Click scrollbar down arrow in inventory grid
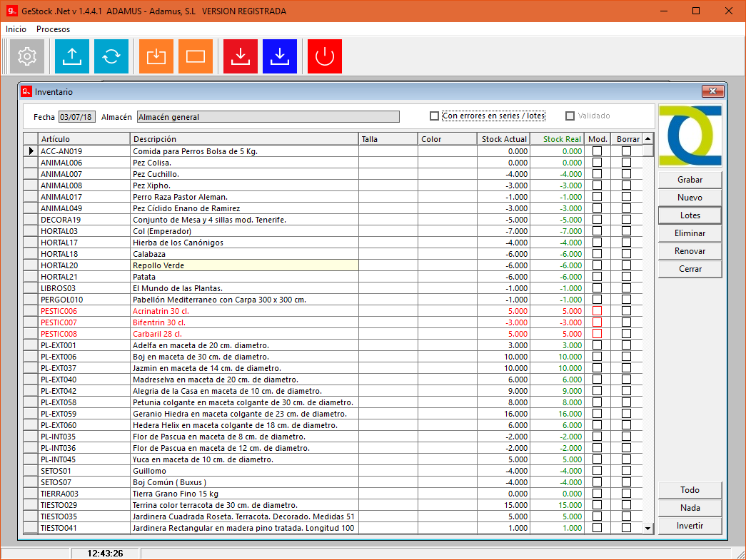The image size is (746, 560). pos(648,528)
